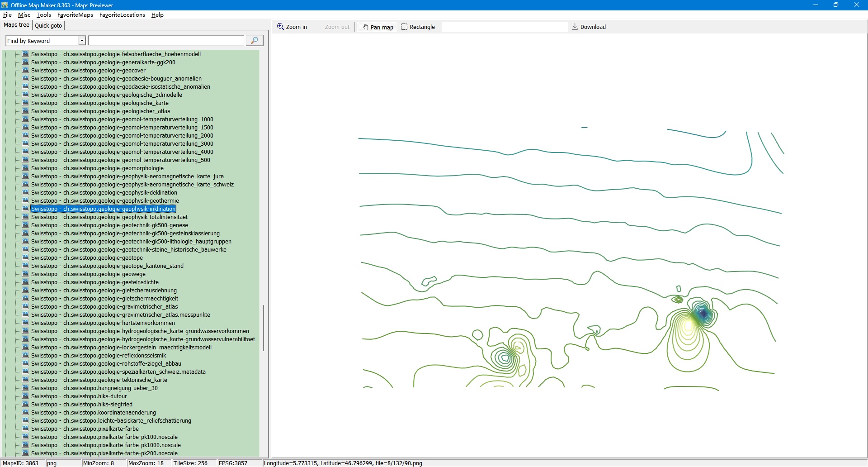
Task: Click the Offline Map Maker title bar icon
Action: [5, 5]
